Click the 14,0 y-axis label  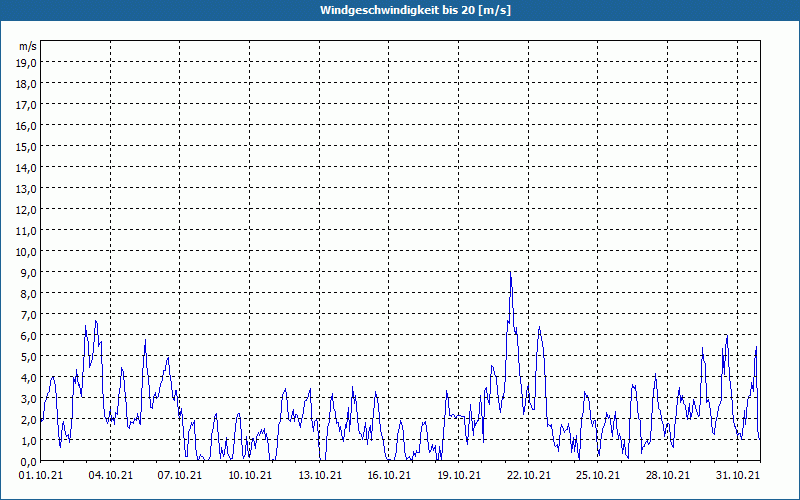coord(27,168)
